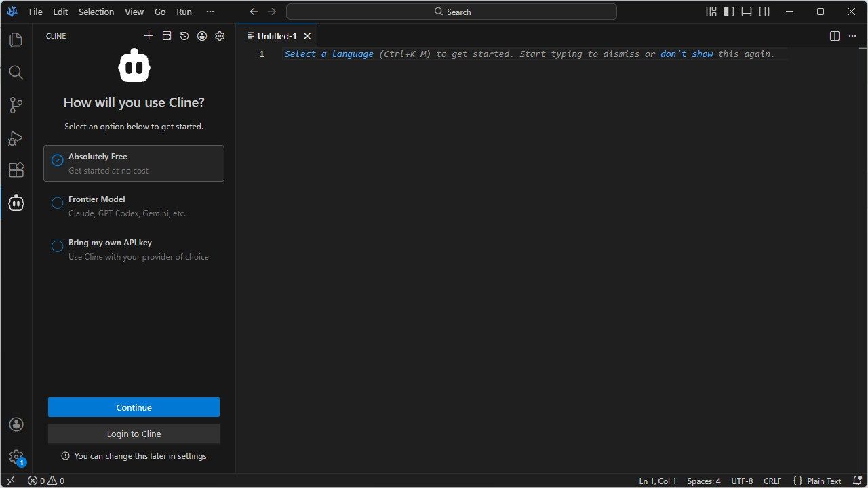This screenshot has width=868, height=488.
Task: Start a new Cline task with plus icon
Action: [149, 36]
